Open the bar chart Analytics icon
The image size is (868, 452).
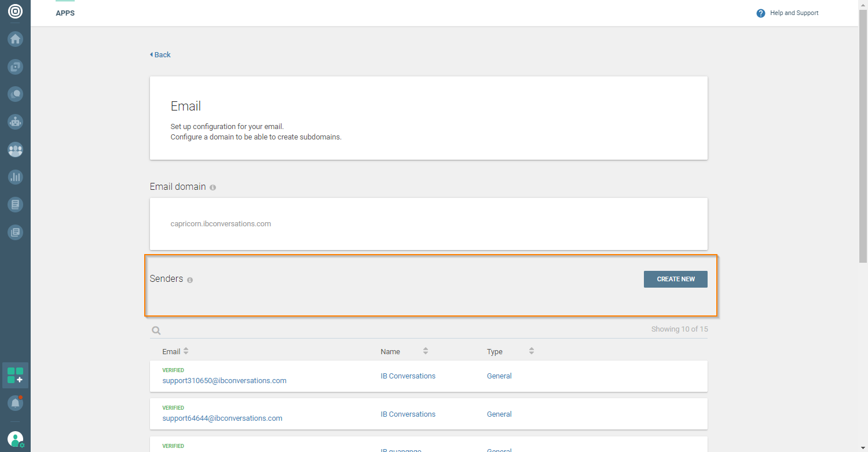pos(15,177)
